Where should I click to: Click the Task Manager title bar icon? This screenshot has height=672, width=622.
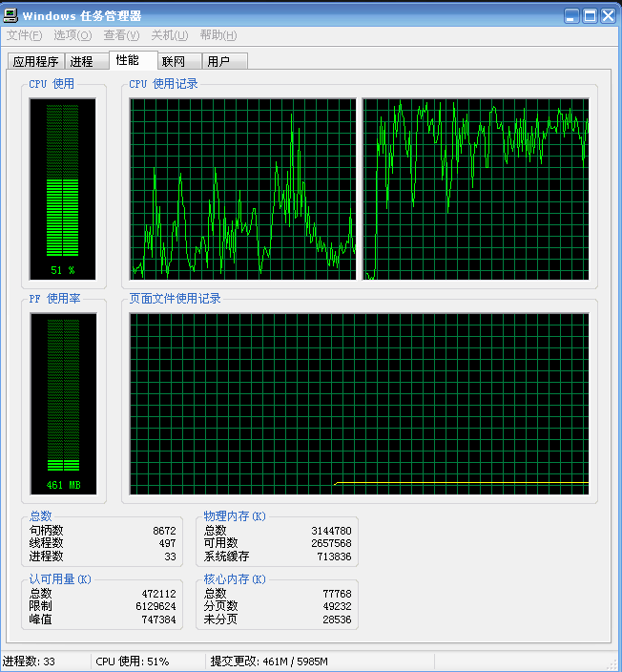tap(10, 15)
